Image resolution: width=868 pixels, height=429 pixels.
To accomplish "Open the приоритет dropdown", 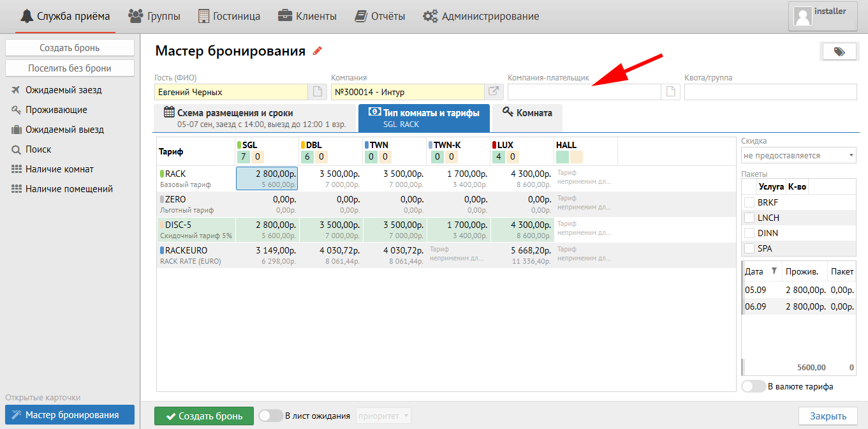I will tap(383, 416).
